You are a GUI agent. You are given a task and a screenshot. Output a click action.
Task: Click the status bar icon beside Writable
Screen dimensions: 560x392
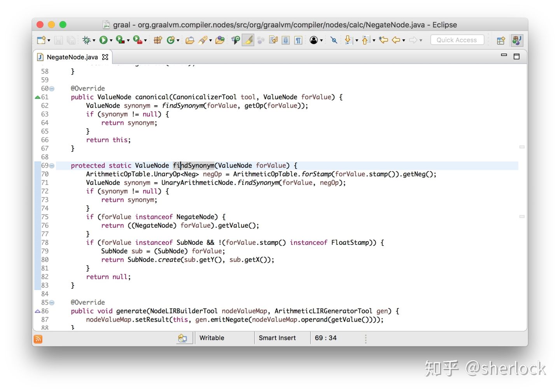pyautogui.click(x=183, y=338)
